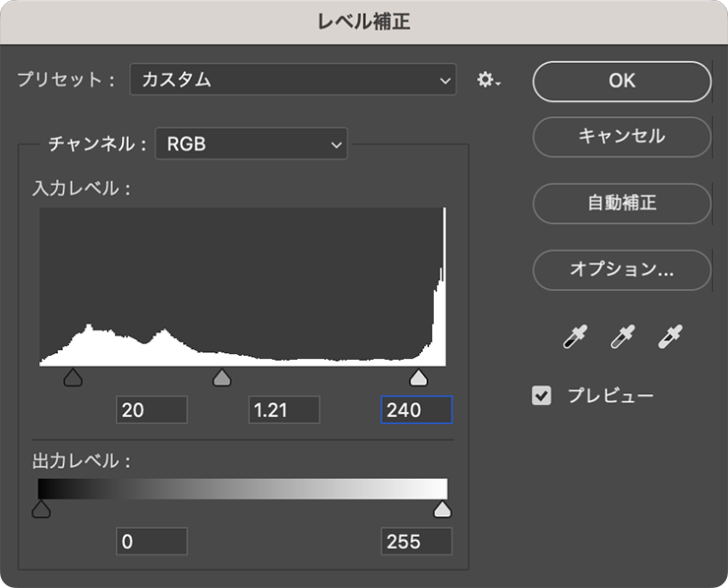The width and height of the screenshot is (728, 588).
Task: Click the input highlight white slider handle
Action: [418, 379]
